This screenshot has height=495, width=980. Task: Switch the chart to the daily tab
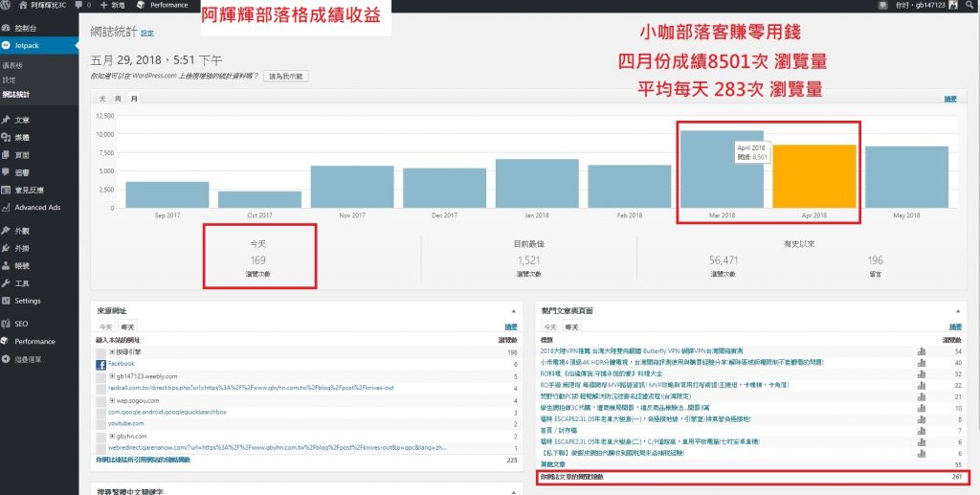coord(103,99)
